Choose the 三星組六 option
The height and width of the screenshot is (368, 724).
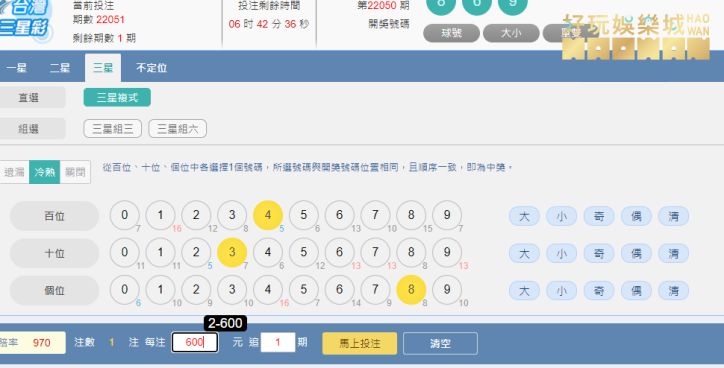pos(177,129)
